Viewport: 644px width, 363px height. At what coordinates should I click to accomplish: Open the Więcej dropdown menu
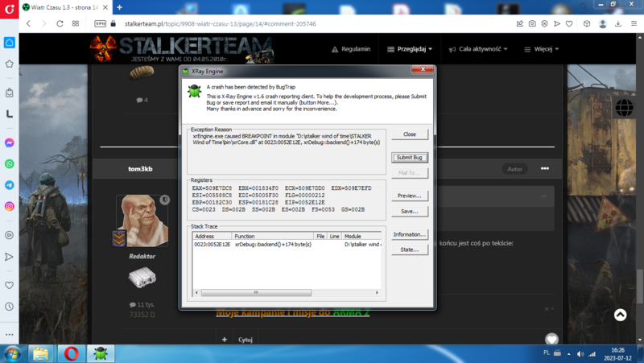[x=545, y=49]
